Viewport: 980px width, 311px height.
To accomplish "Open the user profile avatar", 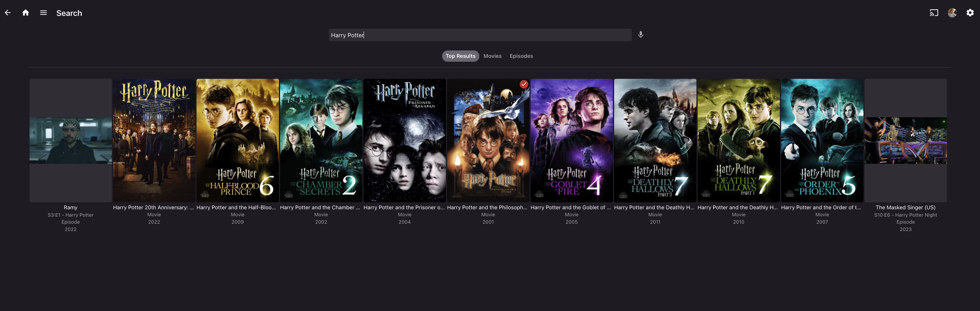I will 952,13.
